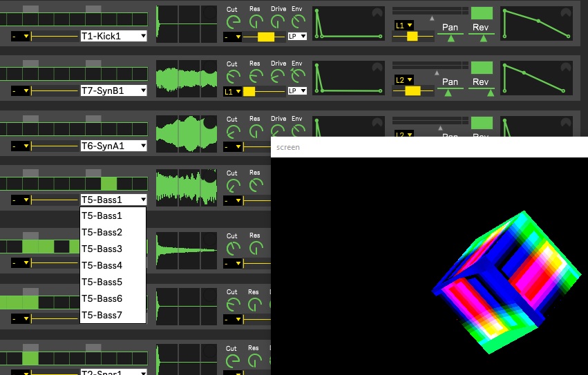Screen dimensions: 588x375
Task: Click the T7-SynB1 waveform display
Action: [187, 79]
